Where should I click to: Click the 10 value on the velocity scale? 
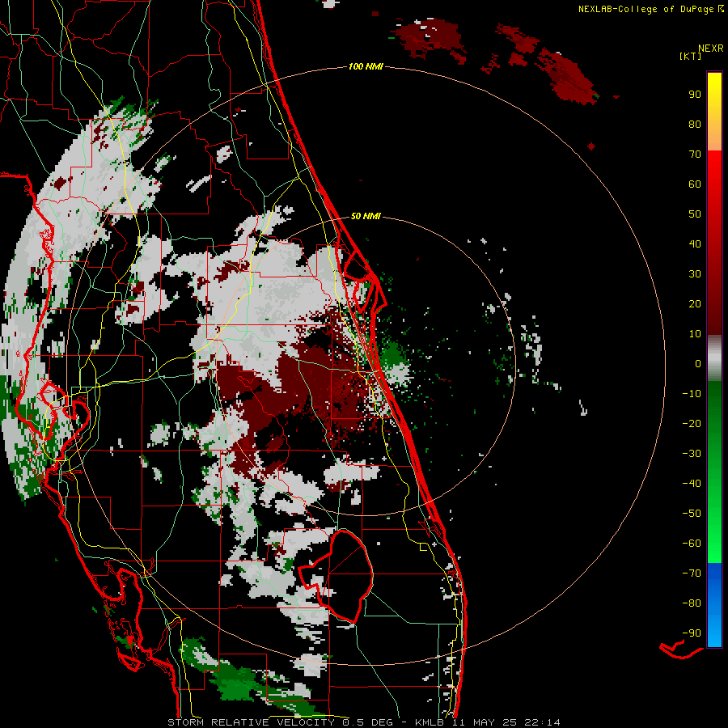click(x=695, y=334)
